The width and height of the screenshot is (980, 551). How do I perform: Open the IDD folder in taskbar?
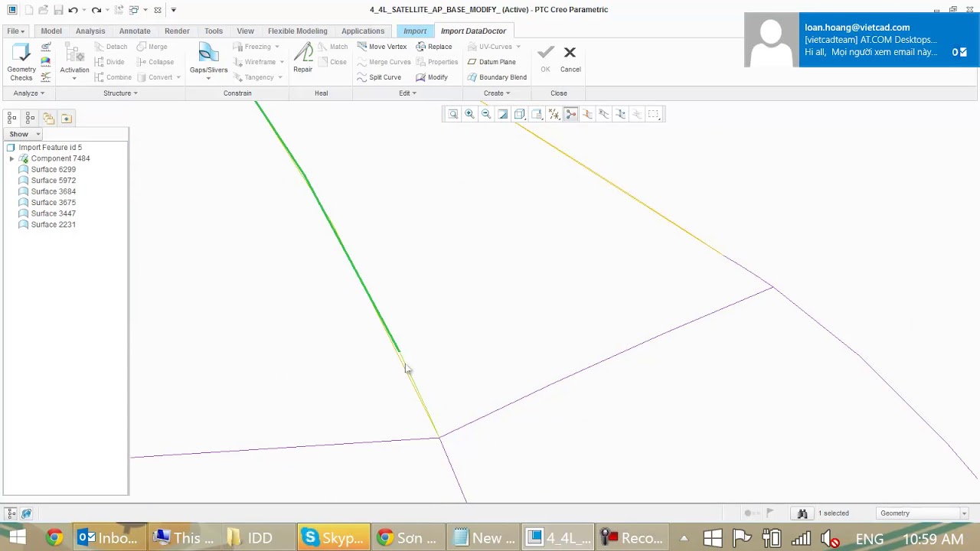(x=251, y=538)
